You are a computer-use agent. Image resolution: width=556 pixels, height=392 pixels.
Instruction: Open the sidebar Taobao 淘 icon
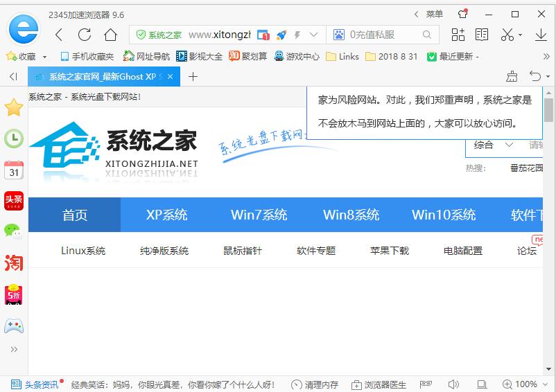(x=14, y=263)
